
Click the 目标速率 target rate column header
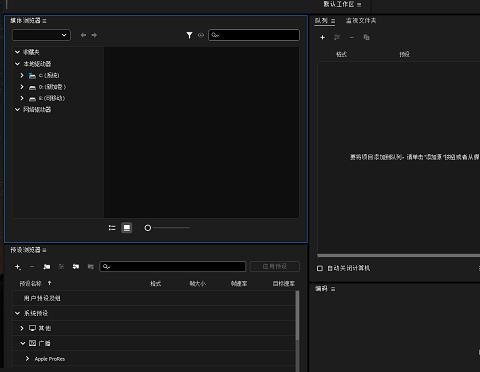(284, 284)
